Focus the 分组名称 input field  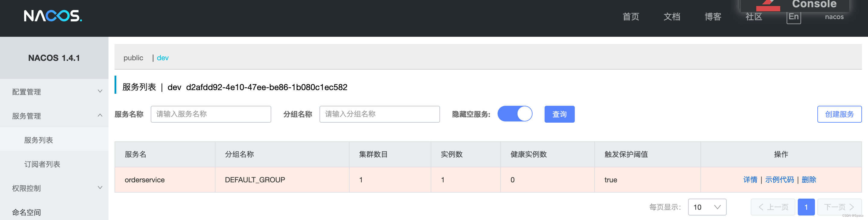(x=380, y=114)
